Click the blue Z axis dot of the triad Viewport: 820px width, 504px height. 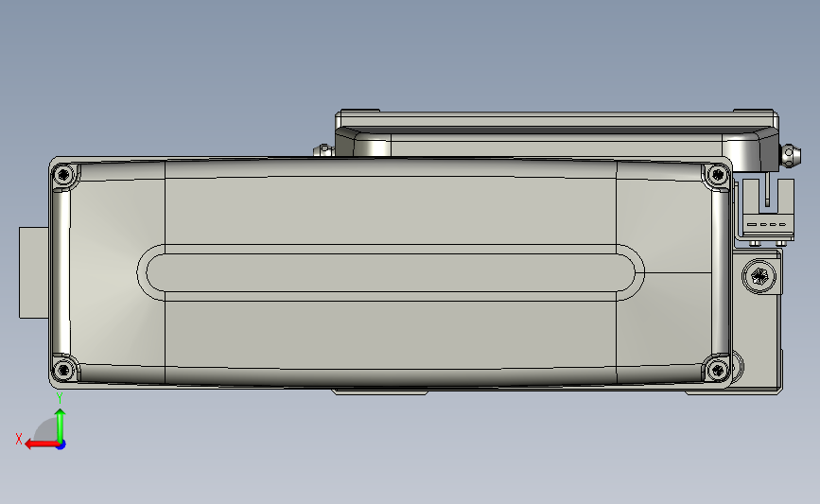[x=61, y=445]
